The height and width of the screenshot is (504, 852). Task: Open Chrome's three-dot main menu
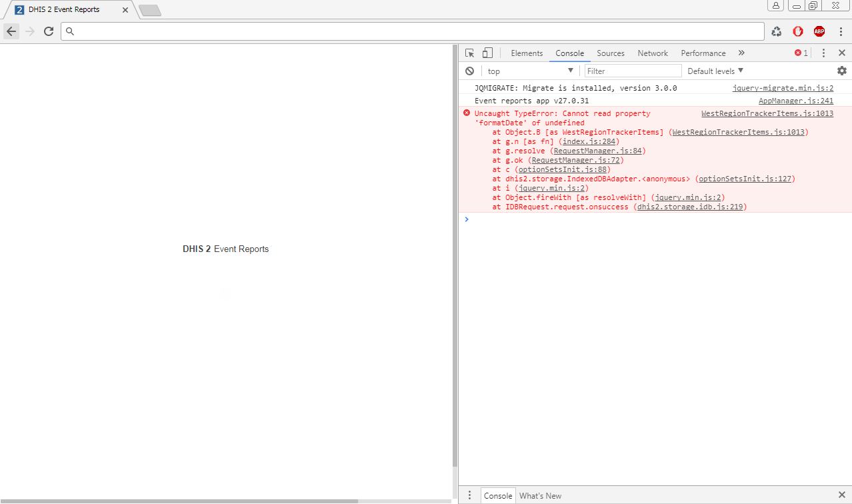tap(841, 31)
